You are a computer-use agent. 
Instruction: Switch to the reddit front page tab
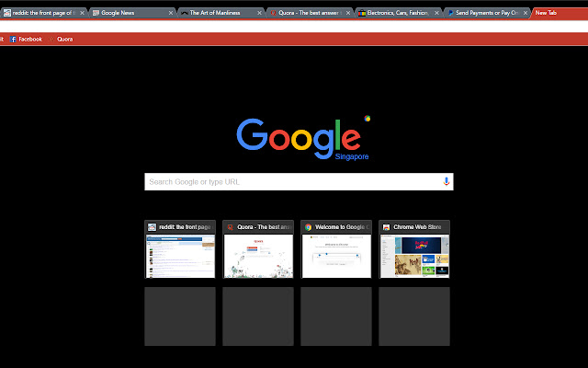click(43, 13)
